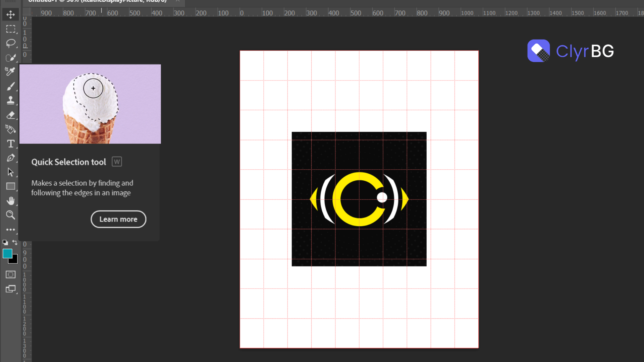Select the Brush tool
Image resolution: width=644 pixels, height=362 pixels.
10,86
